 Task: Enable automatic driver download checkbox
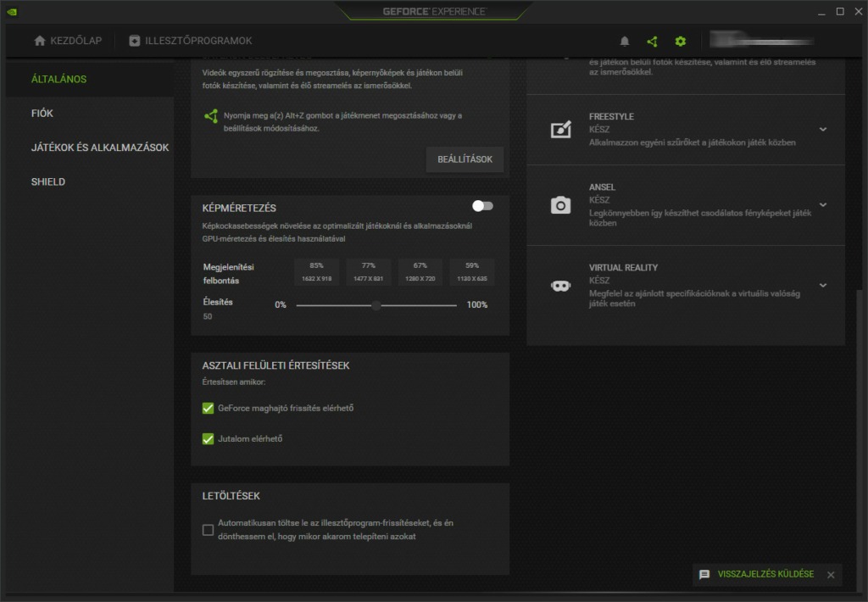[x=209, y=530]
